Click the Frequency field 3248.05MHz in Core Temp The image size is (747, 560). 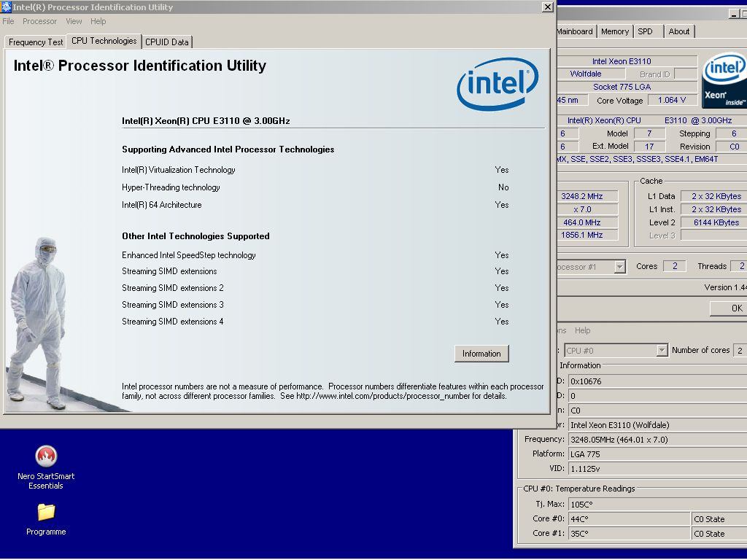click(657, 440)
